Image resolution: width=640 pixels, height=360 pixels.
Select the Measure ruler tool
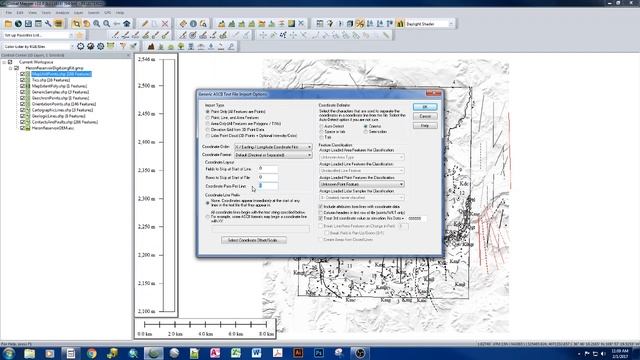coord(183,24)
